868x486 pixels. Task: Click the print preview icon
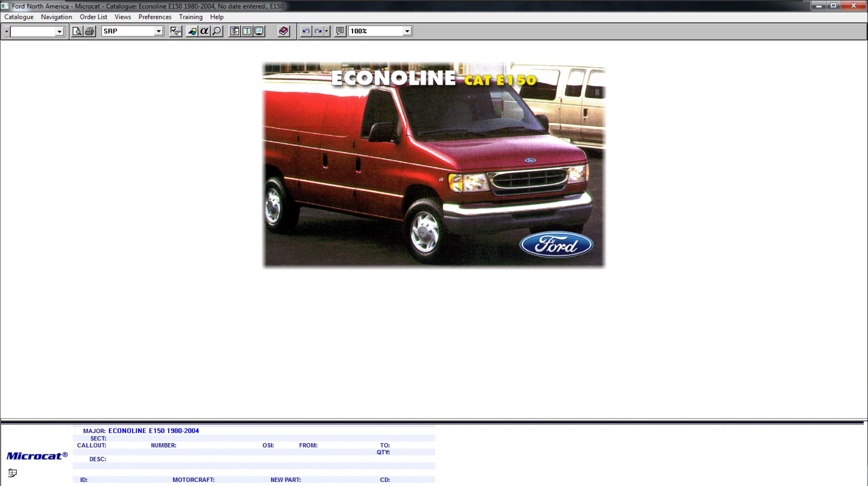tap(77, 31)
